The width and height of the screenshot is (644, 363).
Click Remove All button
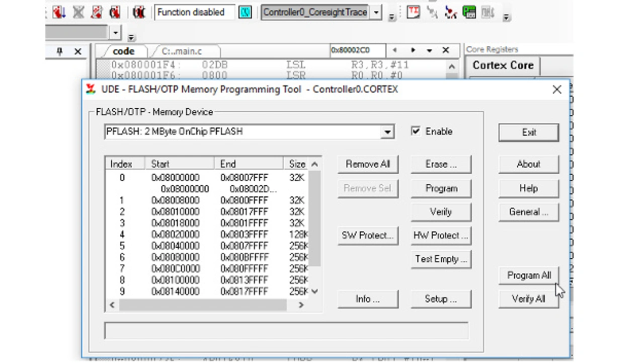[368, 164]
